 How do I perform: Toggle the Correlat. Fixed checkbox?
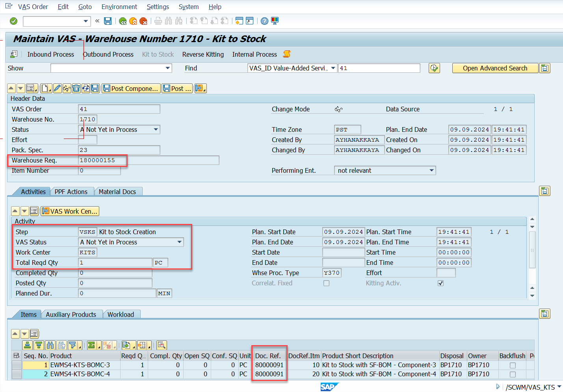click(x=326, y=283)
